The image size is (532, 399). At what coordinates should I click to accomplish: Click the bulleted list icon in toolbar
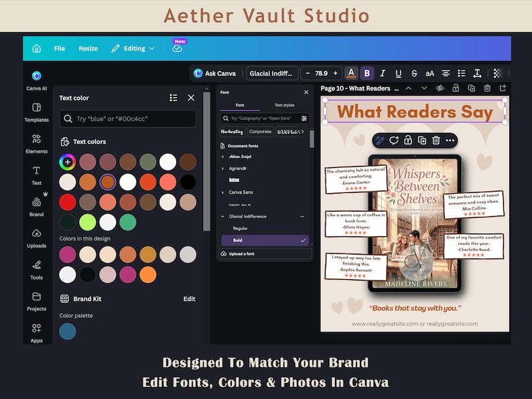pos(462,73)
